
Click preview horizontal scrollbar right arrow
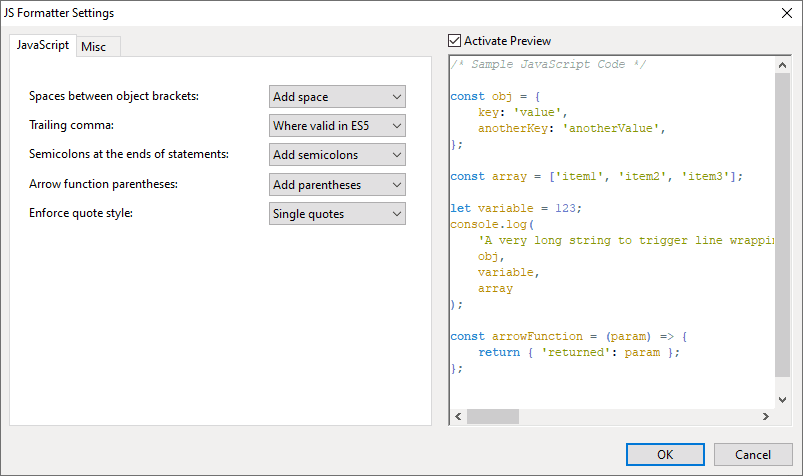tap(767, 416)
